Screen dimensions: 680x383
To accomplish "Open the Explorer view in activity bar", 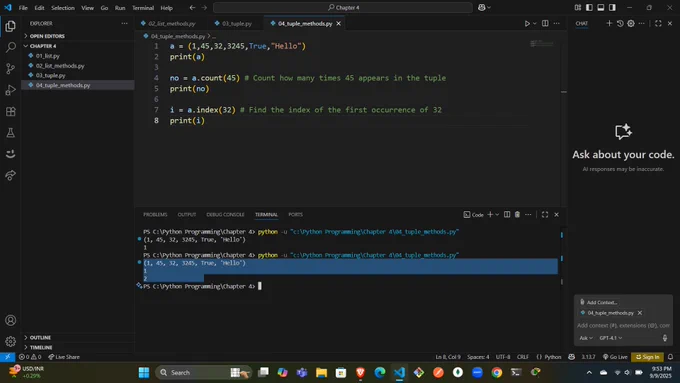I will click(10, 26).
